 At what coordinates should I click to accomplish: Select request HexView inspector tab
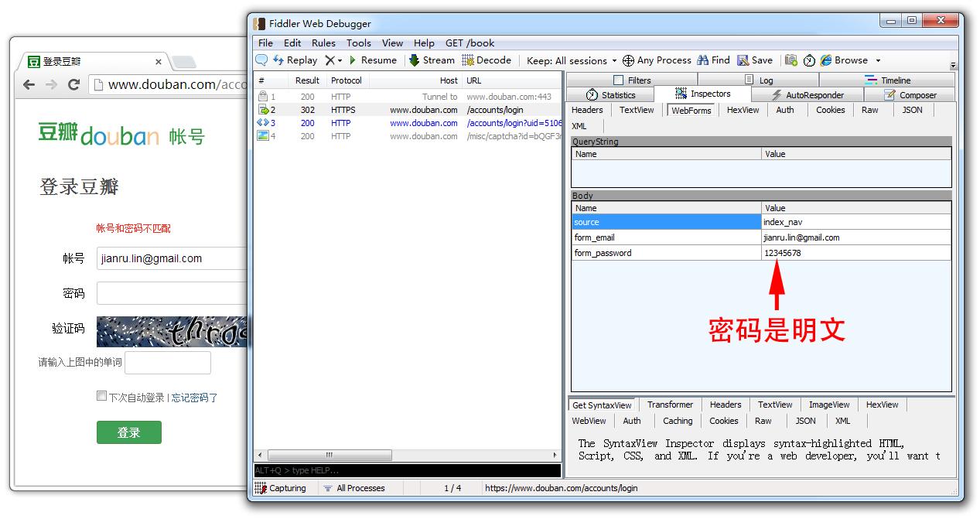743,110
